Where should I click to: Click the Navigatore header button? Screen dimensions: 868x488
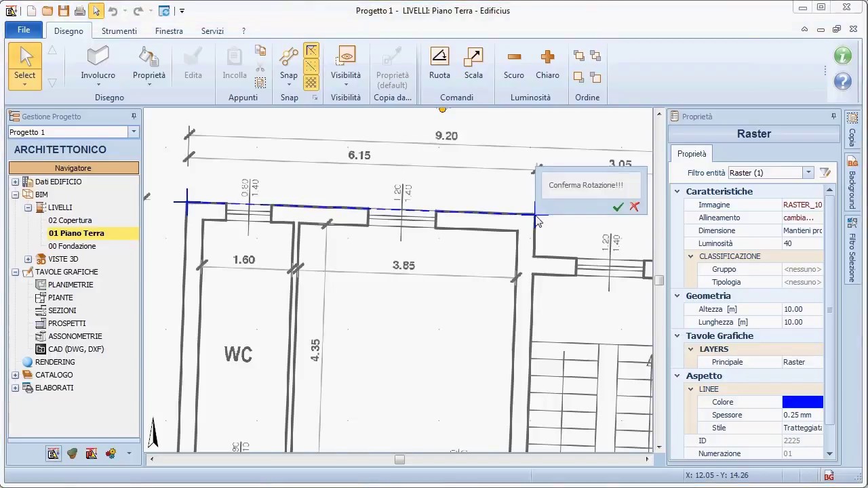click(x=73, y=168)
